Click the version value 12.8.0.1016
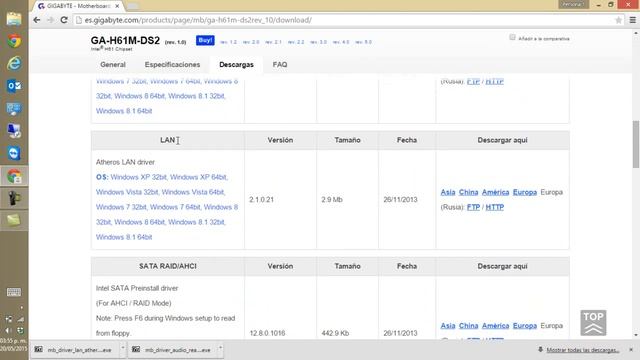This screenshot has height=360, width=640. [x=267, y=333]
